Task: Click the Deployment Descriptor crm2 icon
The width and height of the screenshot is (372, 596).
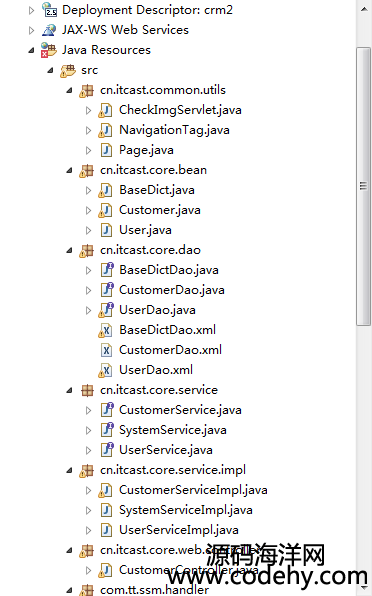Action: [49, 10]
